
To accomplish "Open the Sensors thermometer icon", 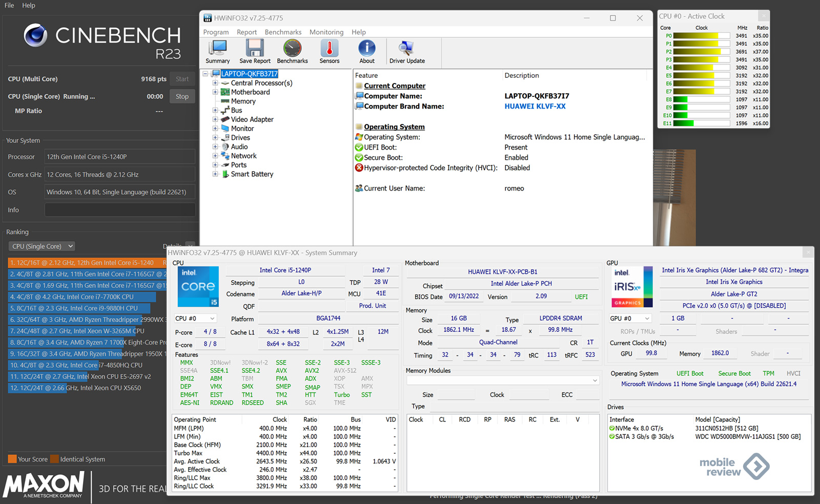I will [330, 49].
